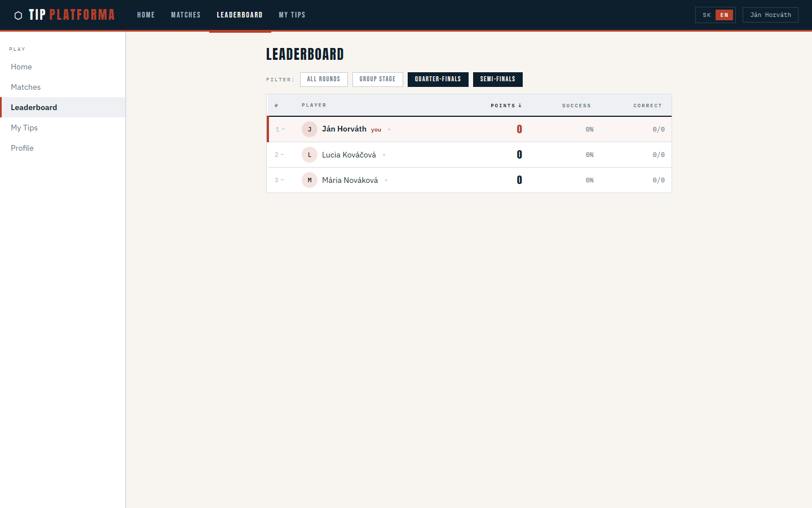Image resolution: width=812 pixels, height=508 pixels.
Task: Go to Profile in the sidebar
Action: click(22, 148)
